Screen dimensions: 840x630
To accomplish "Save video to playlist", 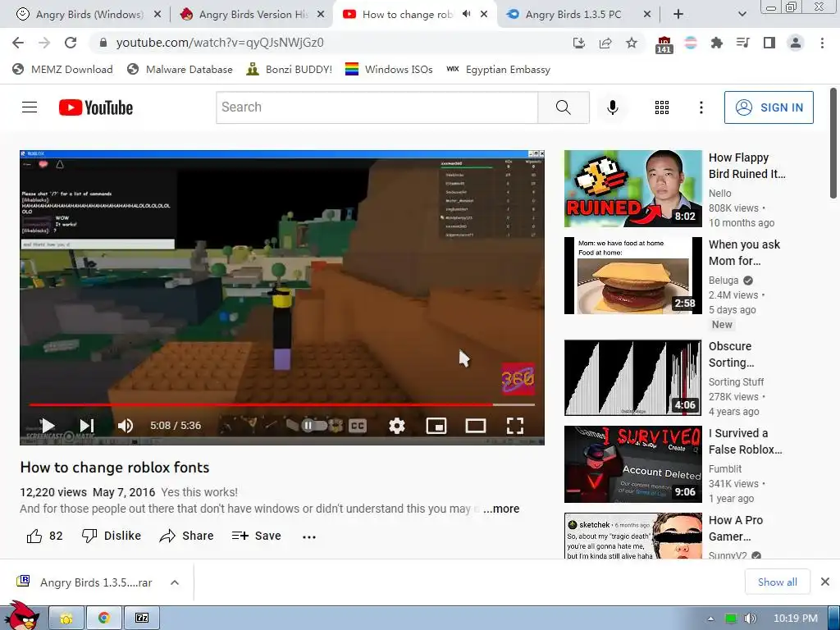I will (x=257, y=536).
